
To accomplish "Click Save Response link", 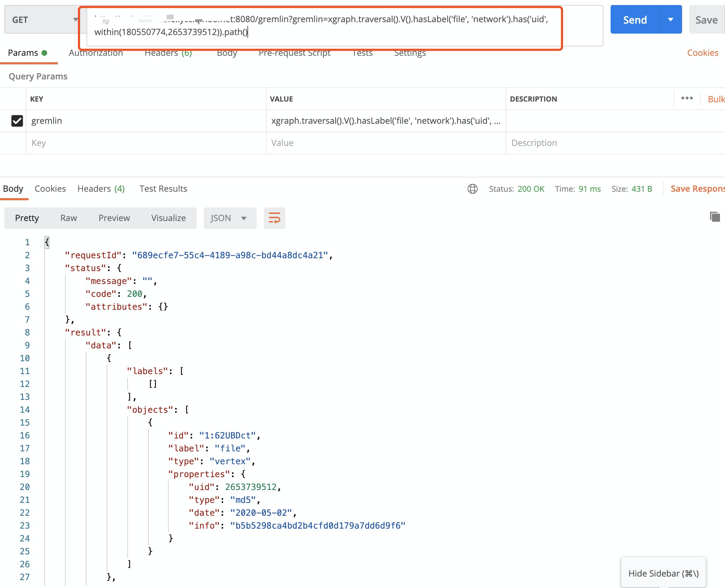I will pos(697,188).
